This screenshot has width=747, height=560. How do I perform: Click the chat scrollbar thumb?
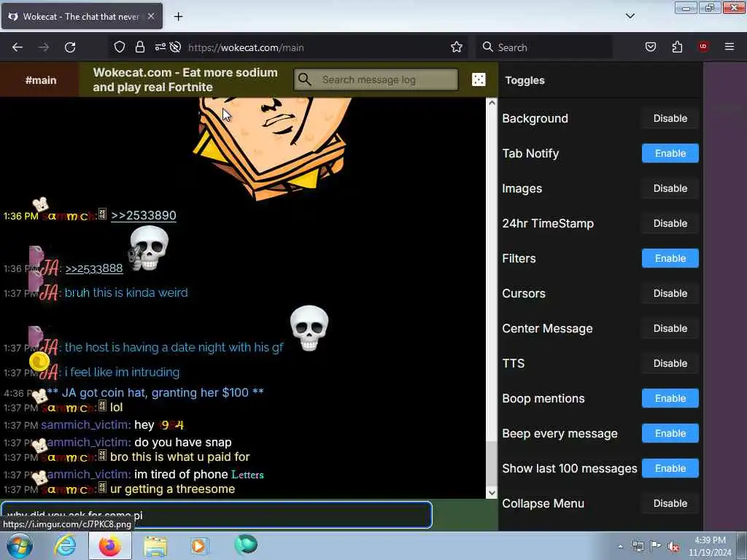492,464
